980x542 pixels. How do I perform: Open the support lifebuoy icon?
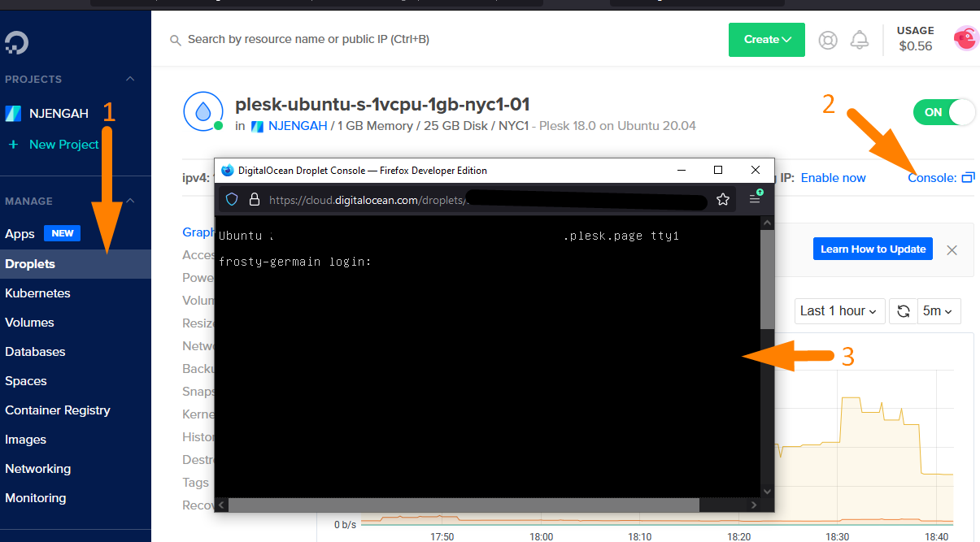(828, 40)
